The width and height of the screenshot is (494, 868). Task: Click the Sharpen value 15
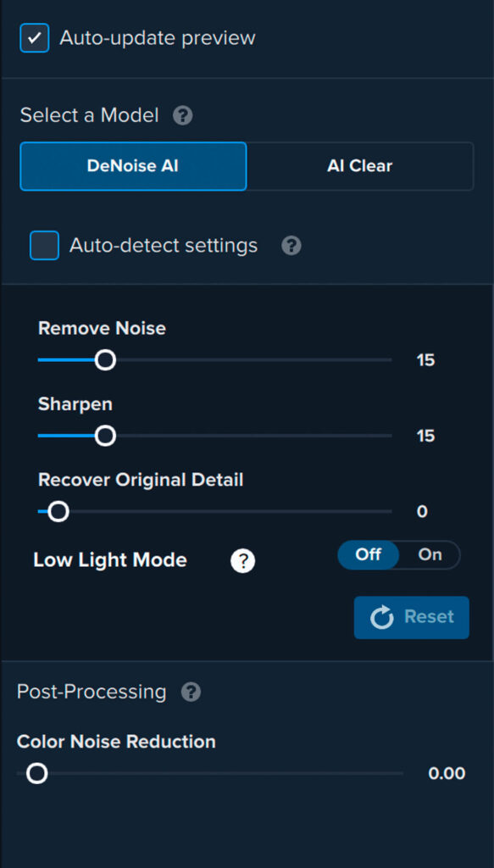click(x=426, y=437)
